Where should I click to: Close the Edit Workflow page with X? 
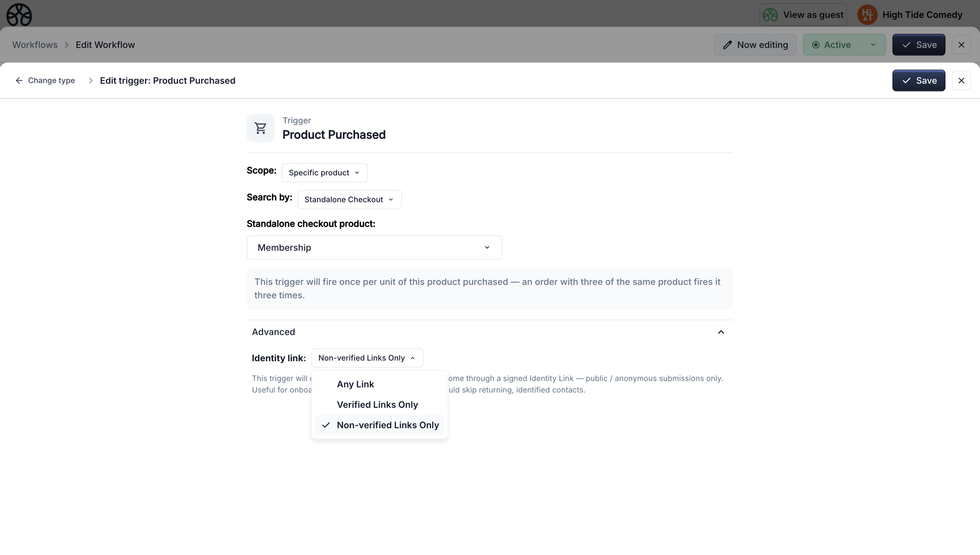(x=961, y=45)
